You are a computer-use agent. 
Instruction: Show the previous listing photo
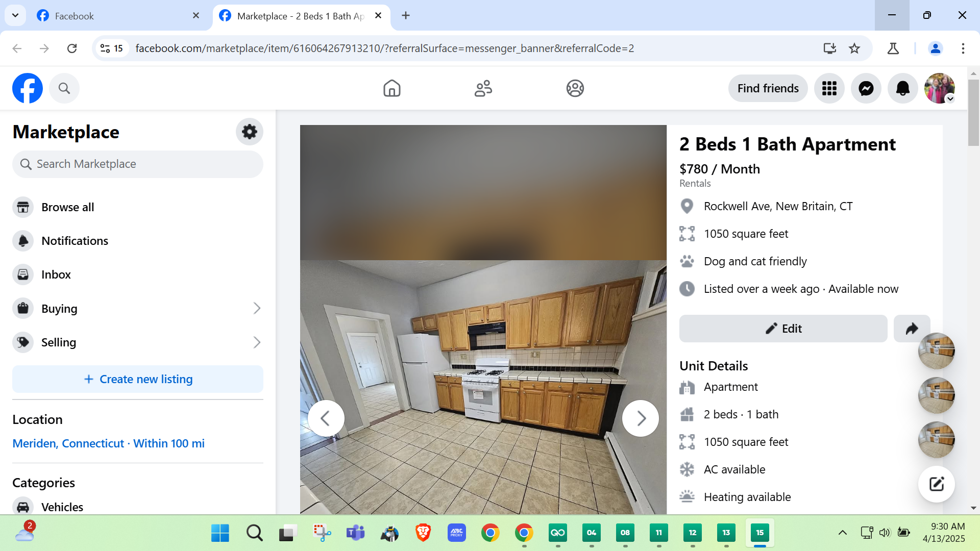326,418
